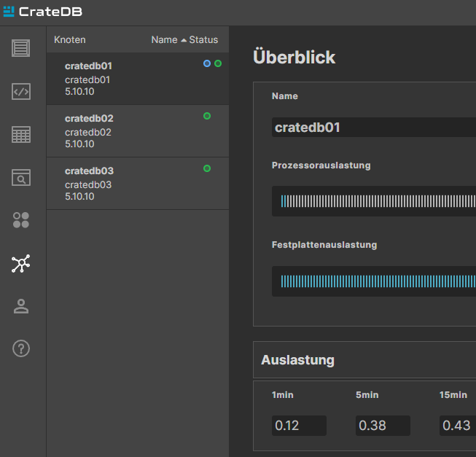Click the 15min load value 0.43

(458, 426)
